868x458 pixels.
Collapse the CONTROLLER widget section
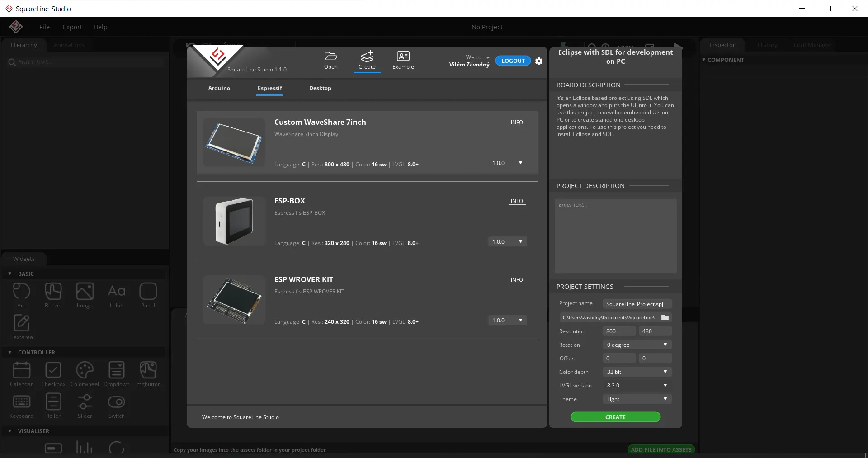coord(10,352)
